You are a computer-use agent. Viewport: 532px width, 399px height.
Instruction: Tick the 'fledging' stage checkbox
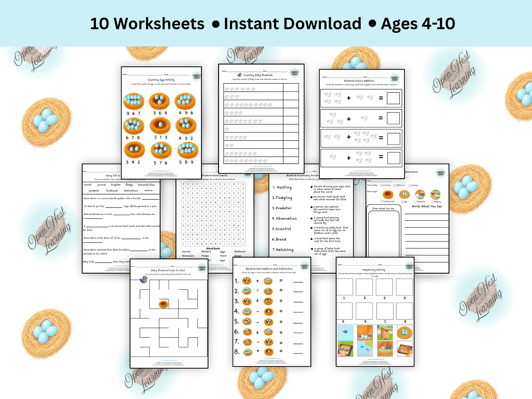click(432, 202)
